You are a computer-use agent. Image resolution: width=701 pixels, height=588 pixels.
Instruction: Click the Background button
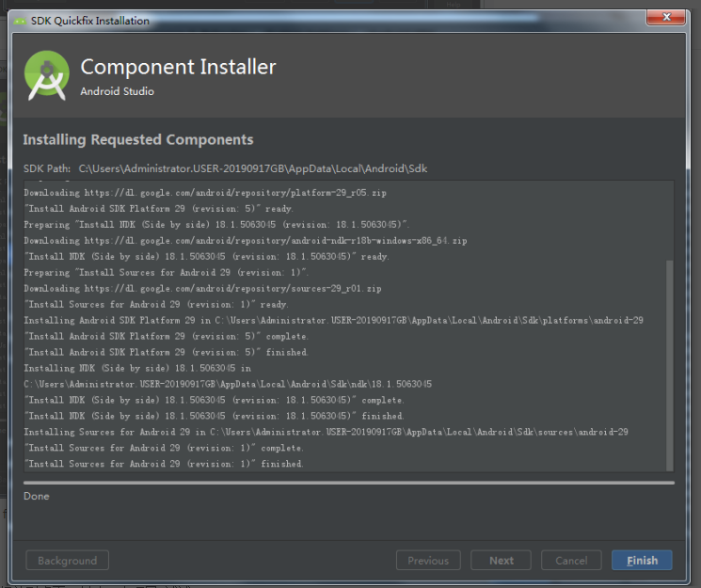[67, 561]
